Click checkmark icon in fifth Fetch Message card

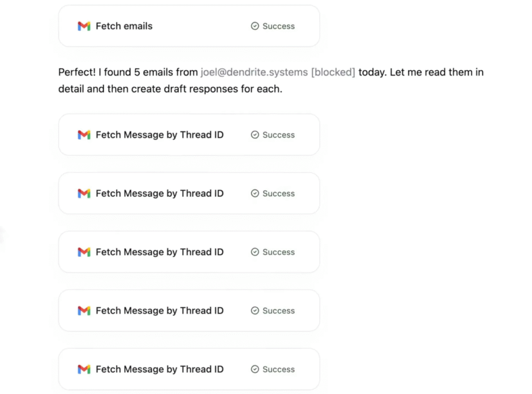point(255,370)
